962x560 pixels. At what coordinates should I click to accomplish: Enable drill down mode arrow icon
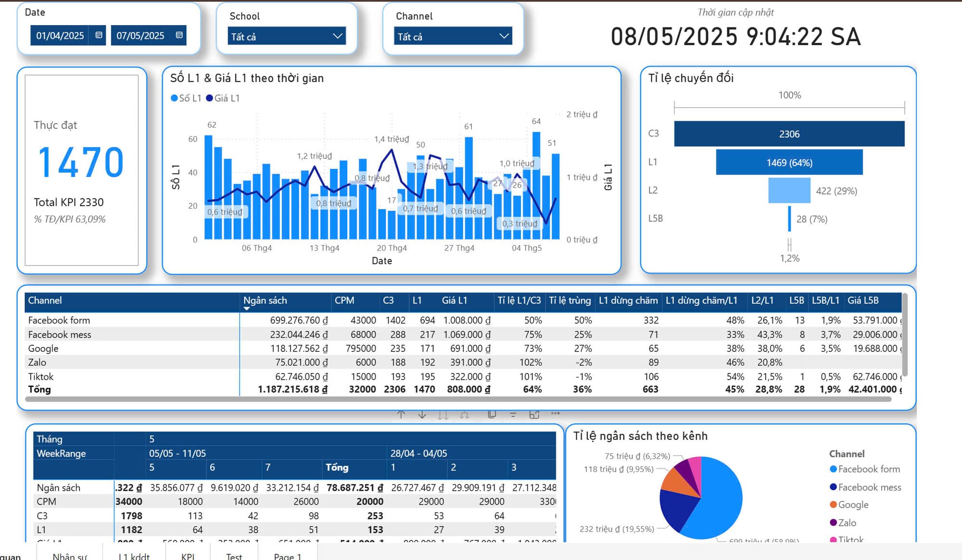tap(422, 414)
